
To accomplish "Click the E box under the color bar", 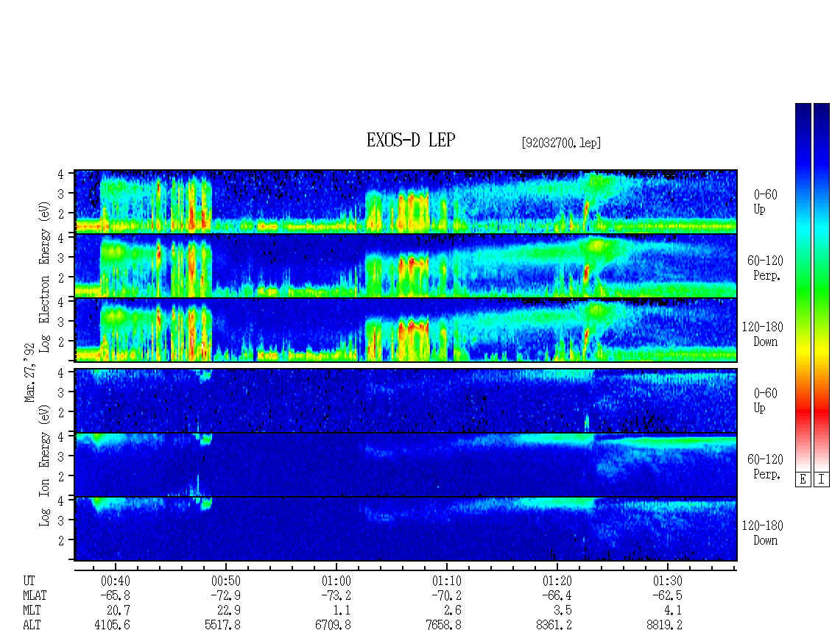I will click(x=803, y=479).
